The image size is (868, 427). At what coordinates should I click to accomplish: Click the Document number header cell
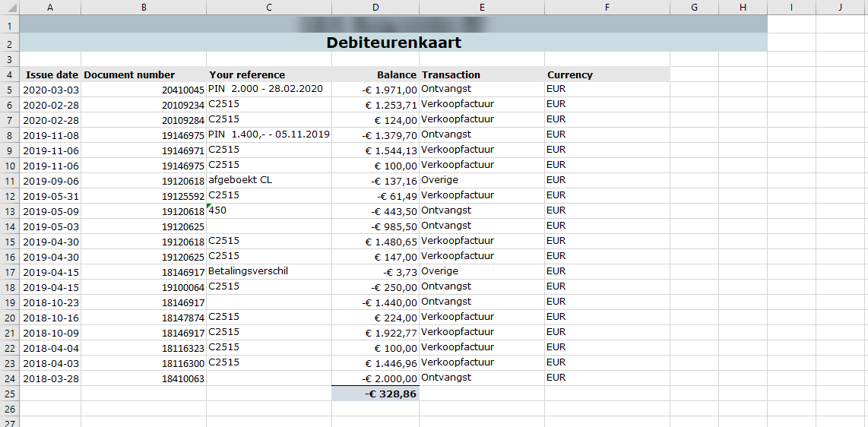144,74
